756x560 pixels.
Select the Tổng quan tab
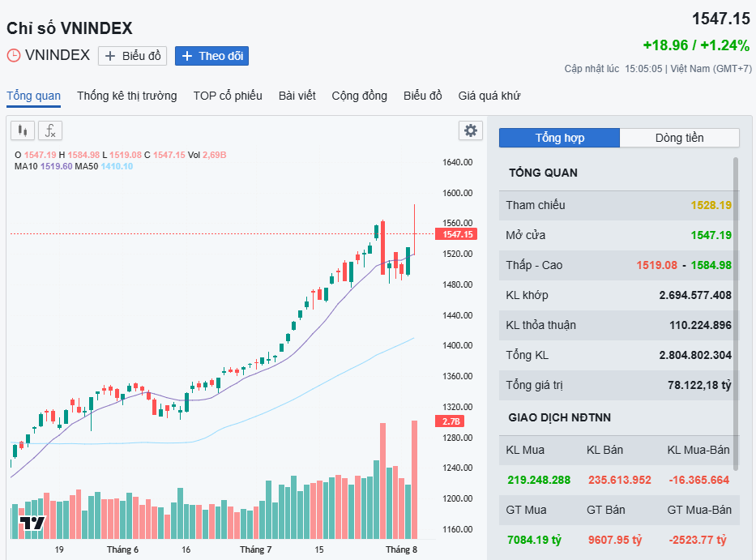pos(34,96)
